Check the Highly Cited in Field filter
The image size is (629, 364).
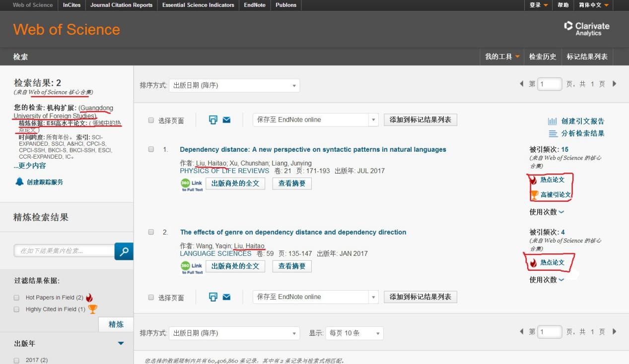click(x=16, y=309)
